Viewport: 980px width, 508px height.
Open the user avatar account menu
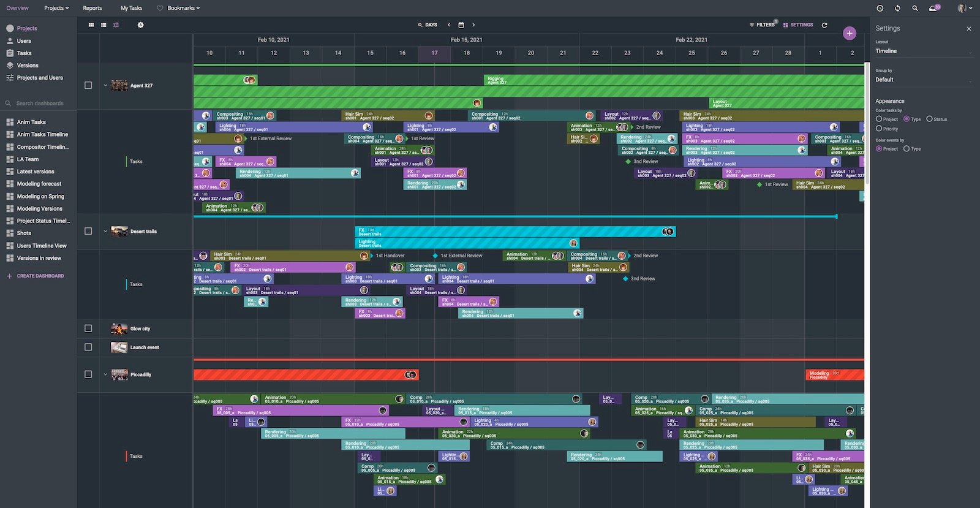[x=963, y=8]
